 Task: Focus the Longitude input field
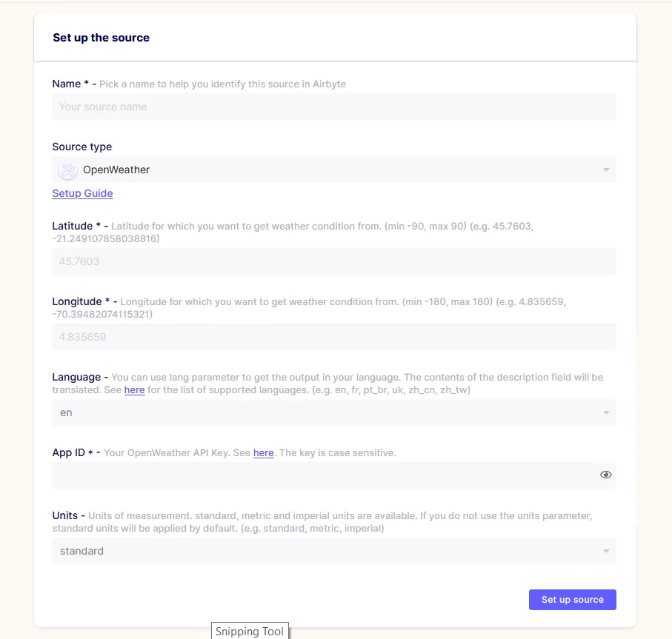[x=334, y=337]
